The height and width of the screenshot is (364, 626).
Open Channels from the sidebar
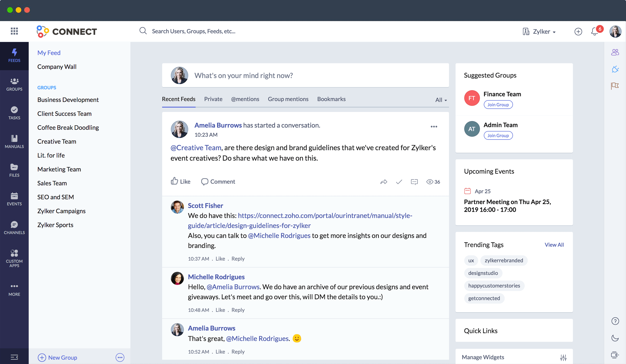click(x=14, y=228)
